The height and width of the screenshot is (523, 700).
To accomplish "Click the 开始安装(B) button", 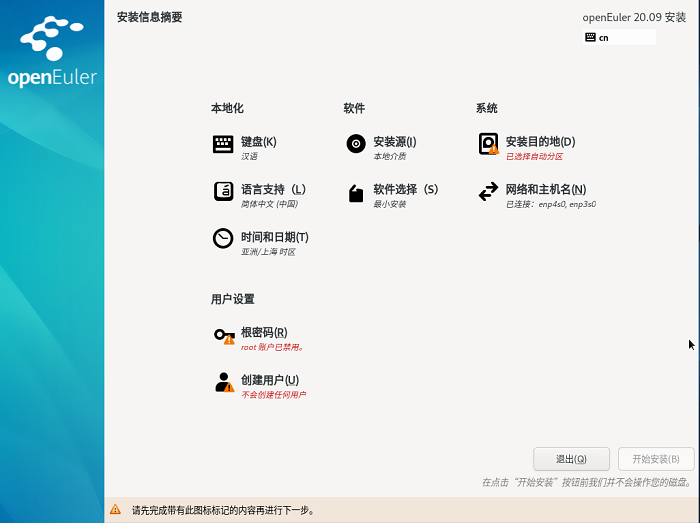I will pyautogui.click(x=656, y=459).
